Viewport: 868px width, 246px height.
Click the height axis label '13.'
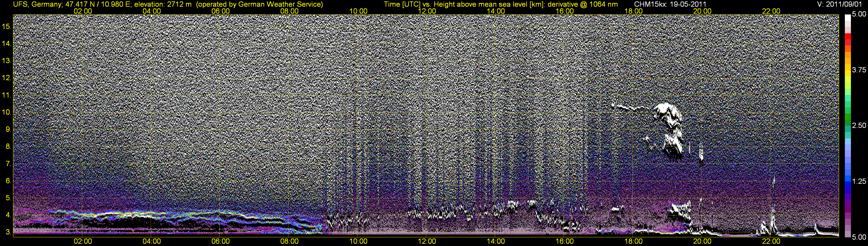click(x=7, y=61)
